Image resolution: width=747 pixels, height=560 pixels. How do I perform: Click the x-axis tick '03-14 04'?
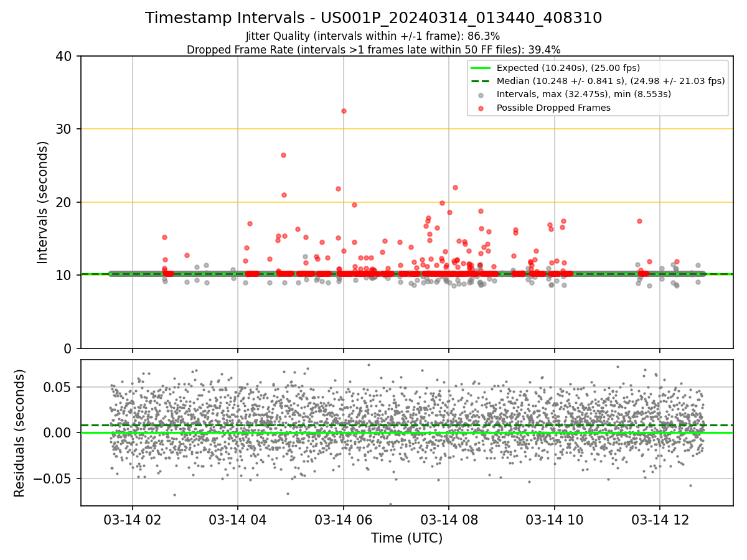[238, 520]
